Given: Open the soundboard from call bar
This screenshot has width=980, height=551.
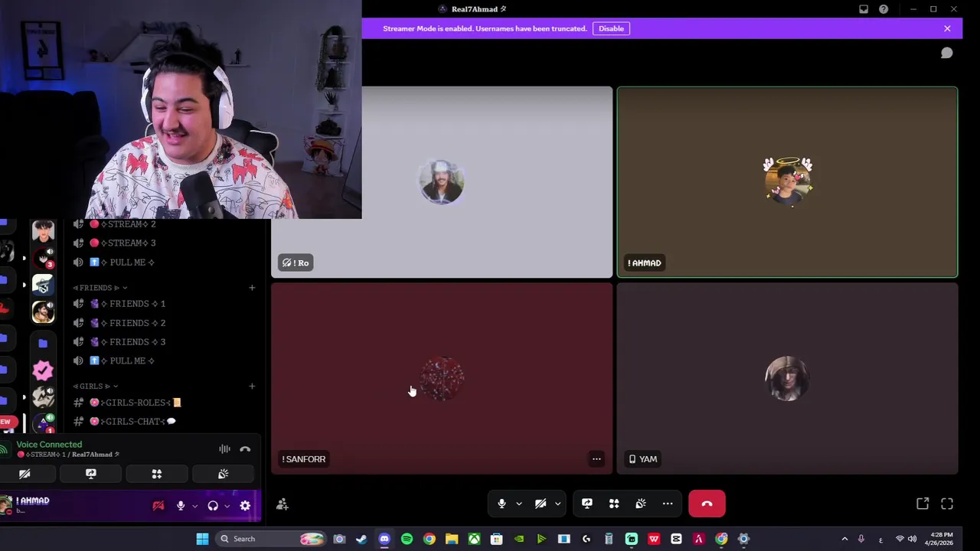Looking at the screenshot, I should (641, 504).
